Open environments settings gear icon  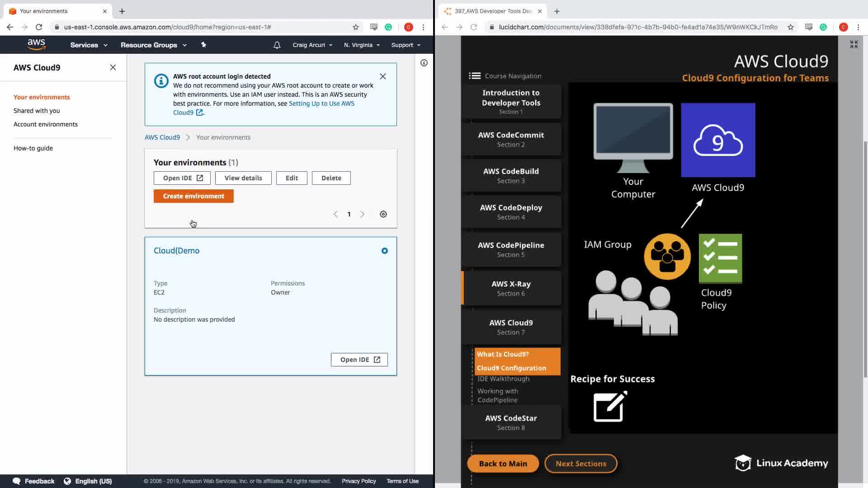point(383,214)
